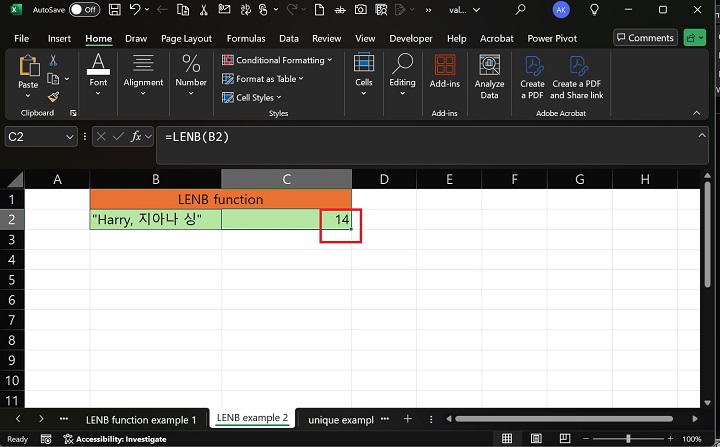
Task: Select the Format Painter brush icon
Action: [53, 96]
